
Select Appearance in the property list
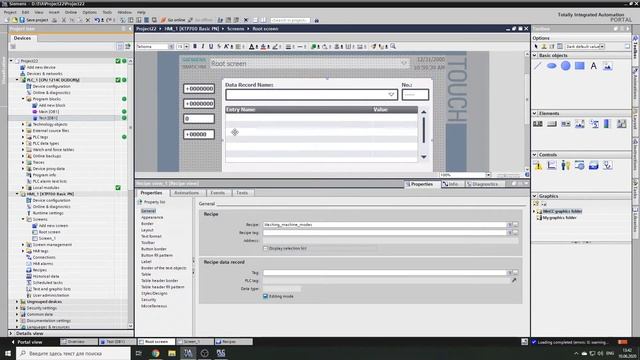[x=152, y=218]
